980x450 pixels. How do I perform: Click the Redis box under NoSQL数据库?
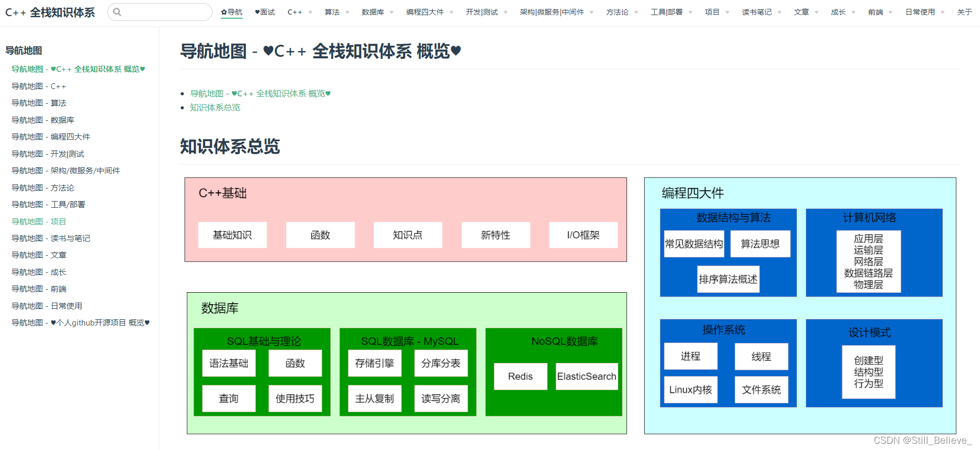[x=520, y=376]
